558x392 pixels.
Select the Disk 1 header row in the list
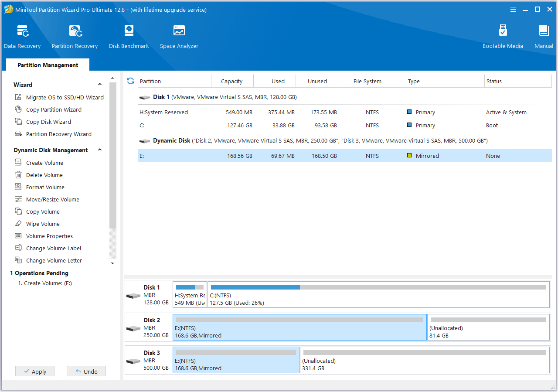(x=345, y=97)
